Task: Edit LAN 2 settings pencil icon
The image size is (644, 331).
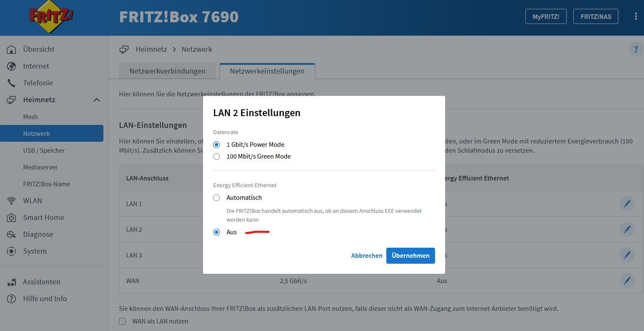Action: pos(627,230)
